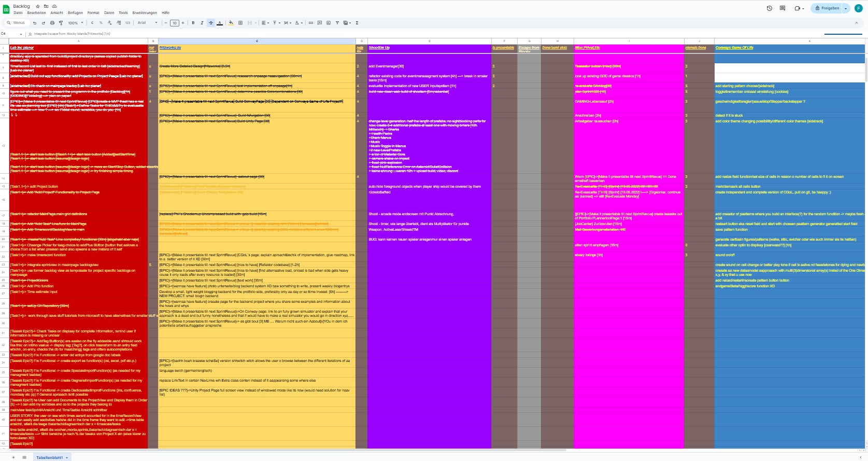Open the filter views dropdown

coord(347,23)
